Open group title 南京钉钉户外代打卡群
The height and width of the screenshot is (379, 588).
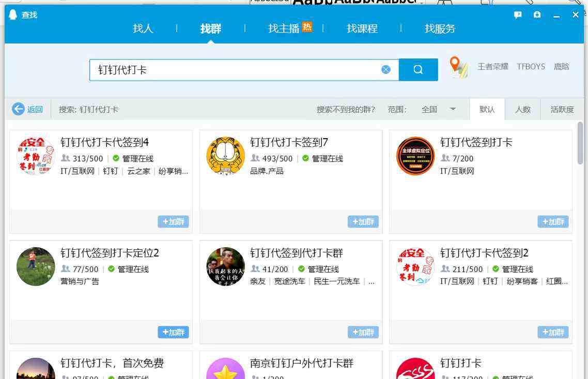(302, 363)
